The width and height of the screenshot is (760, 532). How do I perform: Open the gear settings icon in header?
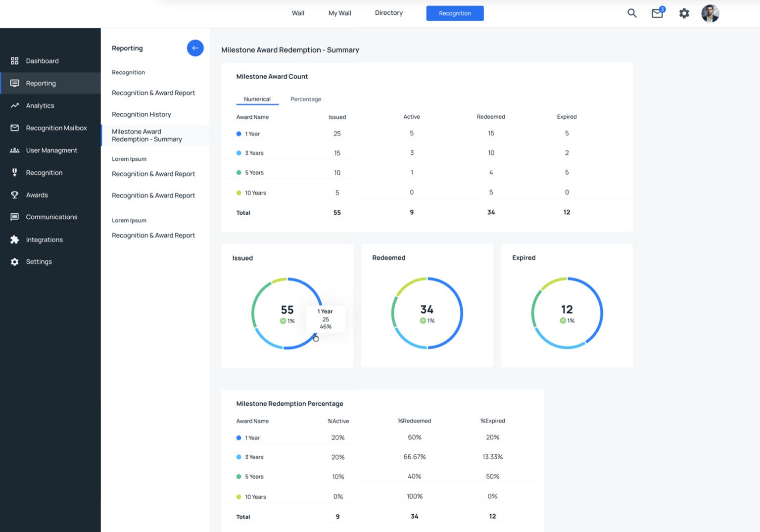684,13
